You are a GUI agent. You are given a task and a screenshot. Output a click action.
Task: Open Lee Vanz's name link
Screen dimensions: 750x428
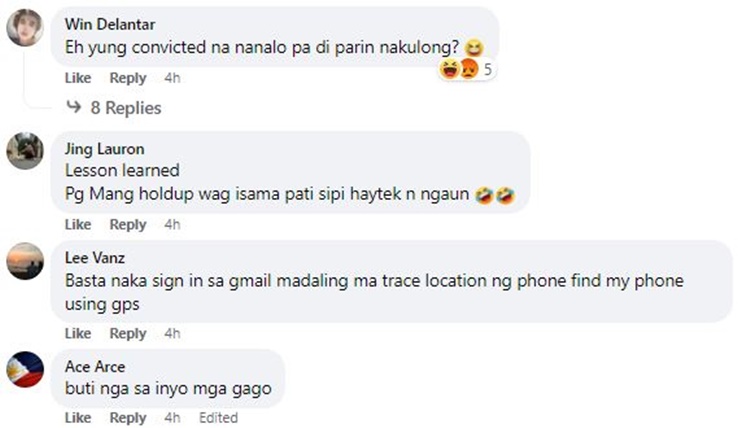tap(95, 258)
